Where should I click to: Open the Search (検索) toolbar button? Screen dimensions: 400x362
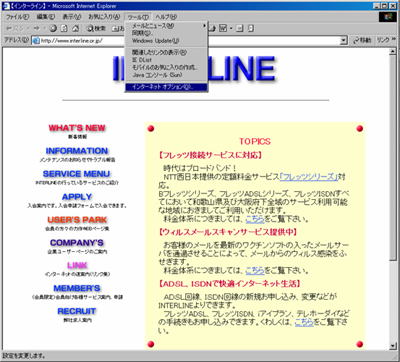96,28
